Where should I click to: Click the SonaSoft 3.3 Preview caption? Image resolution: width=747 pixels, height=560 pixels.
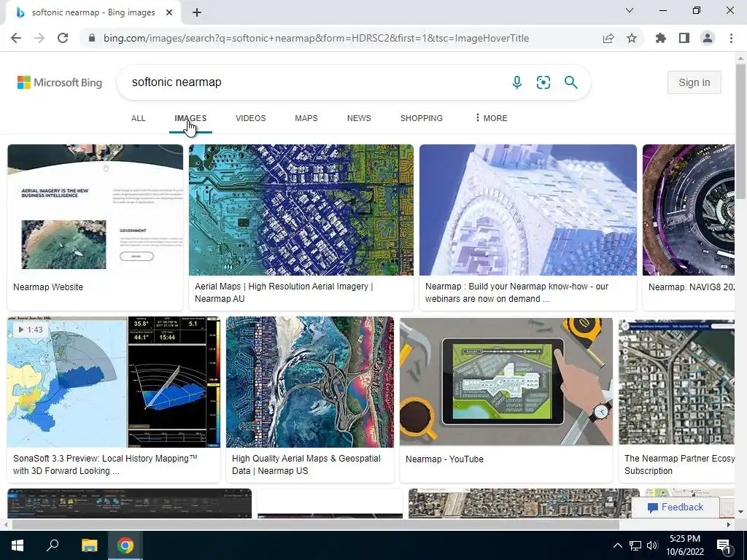[x=105, y=464]
